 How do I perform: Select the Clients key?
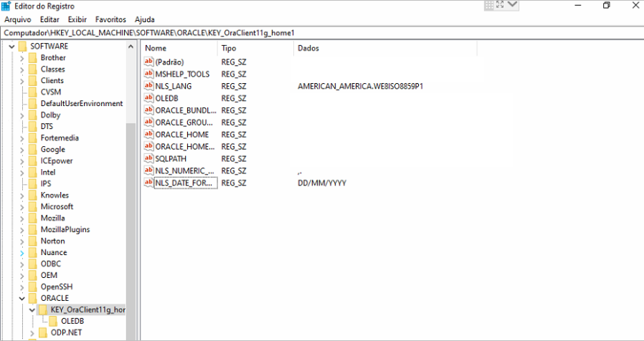click(x=52, y=80)
